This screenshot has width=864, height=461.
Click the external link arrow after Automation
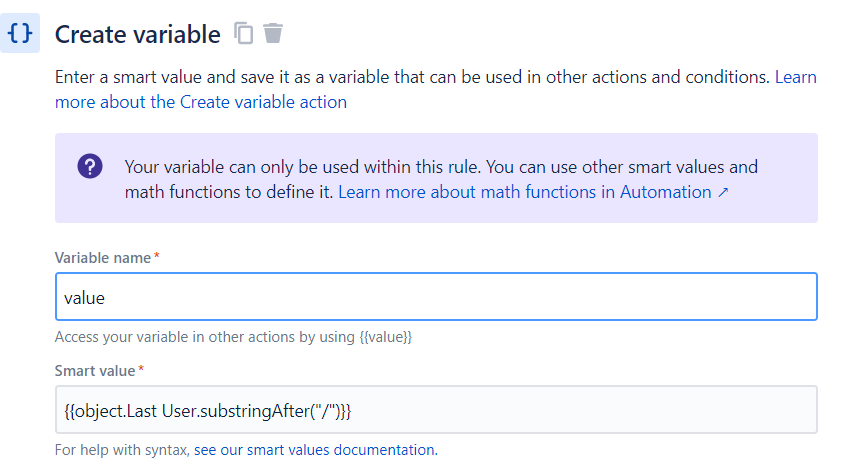coord(723,191)
